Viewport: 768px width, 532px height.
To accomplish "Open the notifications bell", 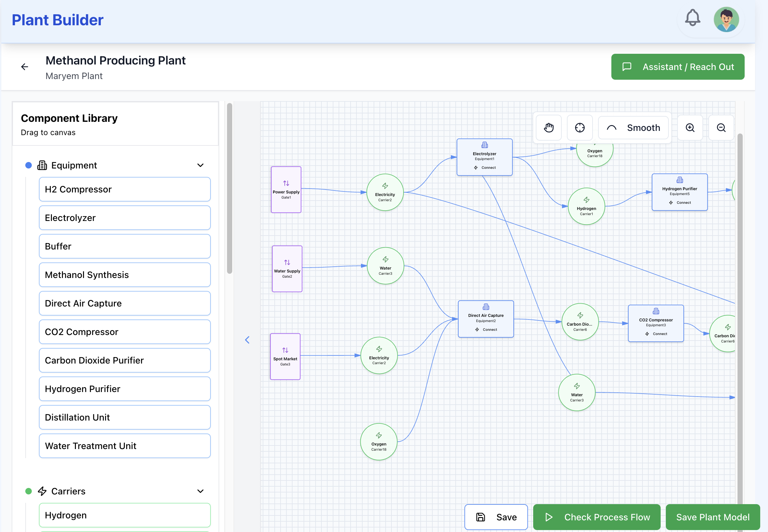I will coord(692,18).
